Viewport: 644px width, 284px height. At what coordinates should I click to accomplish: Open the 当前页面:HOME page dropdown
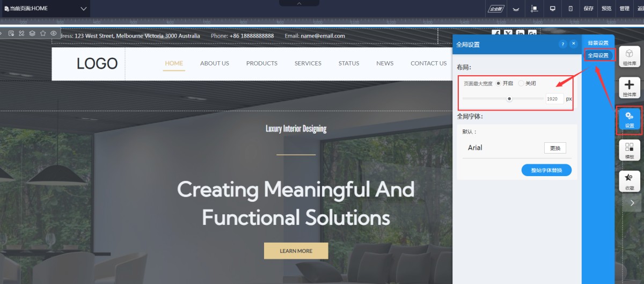click(46, 9)
